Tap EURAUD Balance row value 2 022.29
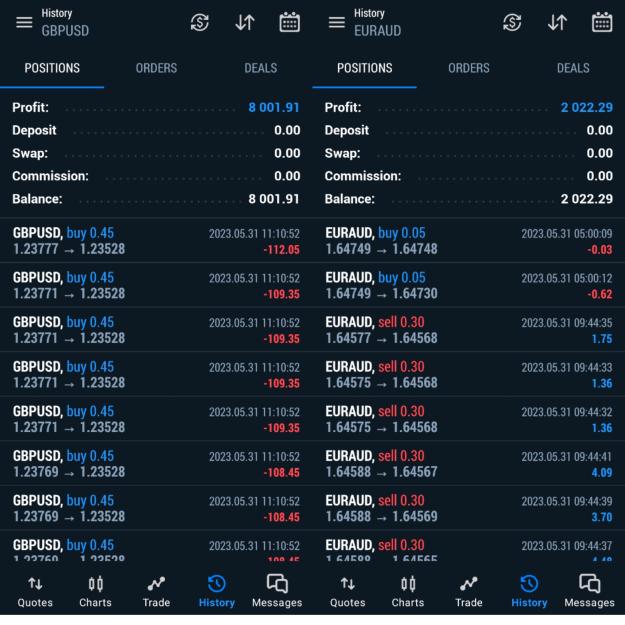Image resolution: width=625 pixels, height=625 pixels. pyautogui.click(x=586, y=199)
